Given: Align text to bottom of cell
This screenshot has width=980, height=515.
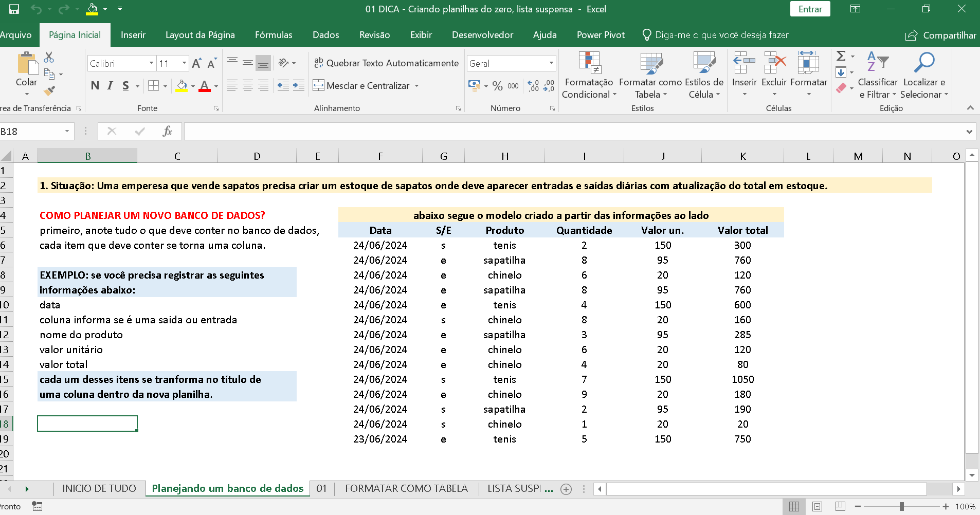Looking at the screenshot, I should [263, 63].
